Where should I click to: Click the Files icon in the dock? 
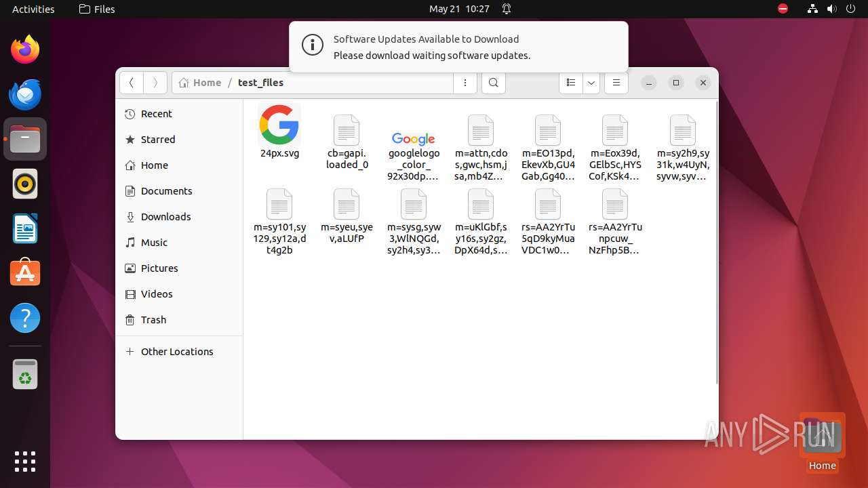coord(25,139)
